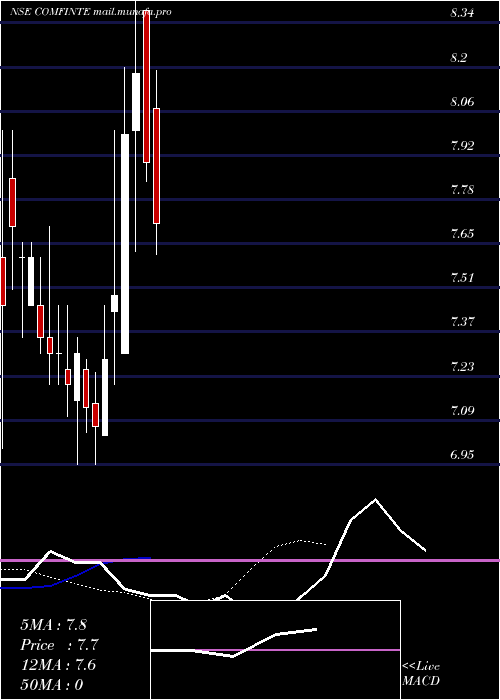Click the 7.92 price axis label

tap(462, 146)
